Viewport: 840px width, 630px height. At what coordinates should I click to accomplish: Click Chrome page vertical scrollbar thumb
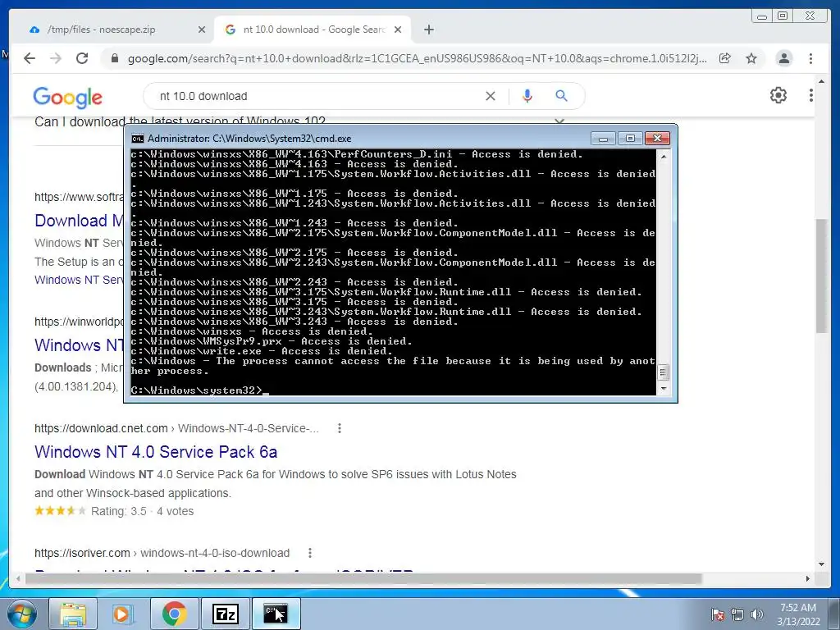pos(822,276)
